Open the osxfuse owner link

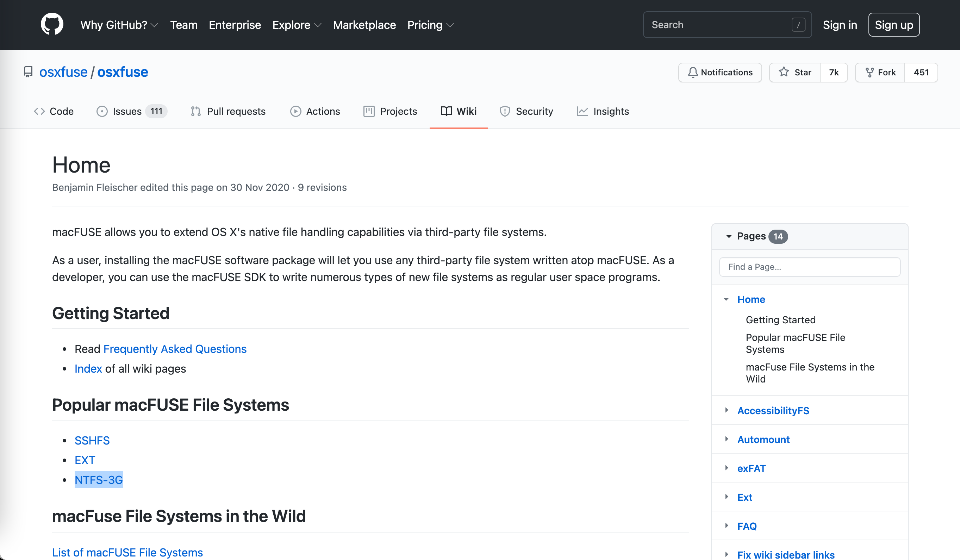tap(63, 72)
